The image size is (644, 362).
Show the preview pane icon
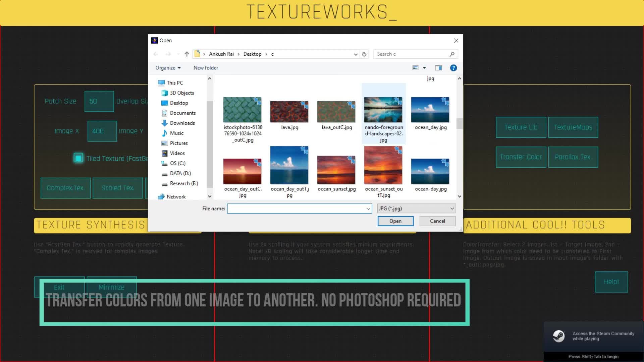[438, 68]
